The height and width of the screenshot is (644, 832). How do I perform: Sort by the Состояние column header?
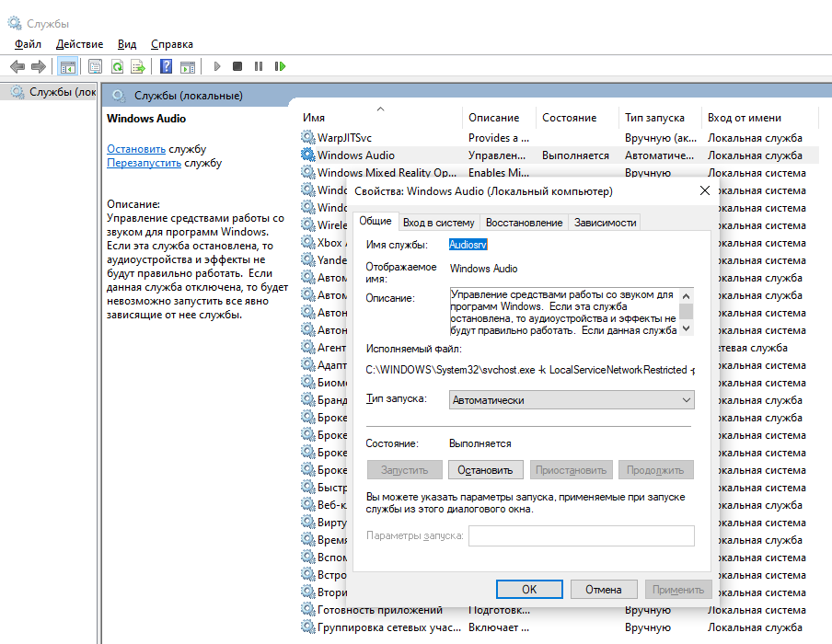tap(577, 118)
